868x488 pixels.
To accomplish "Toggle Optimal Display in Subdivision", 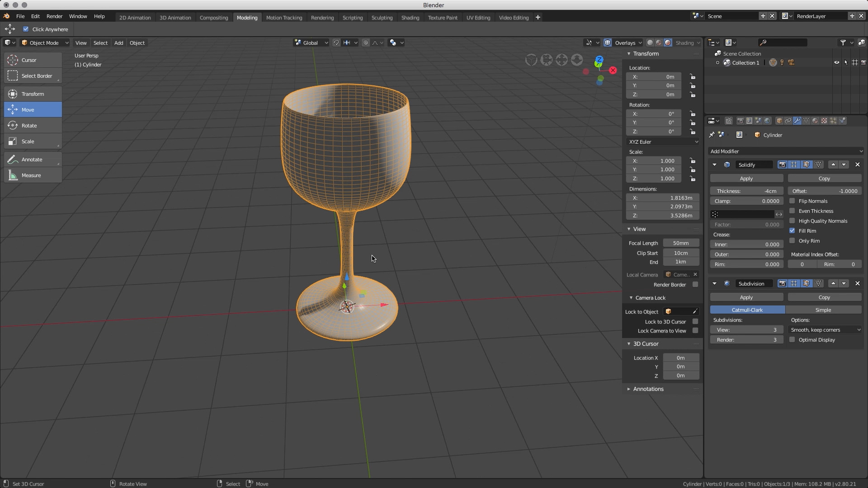I will click(x=793, y=340).
